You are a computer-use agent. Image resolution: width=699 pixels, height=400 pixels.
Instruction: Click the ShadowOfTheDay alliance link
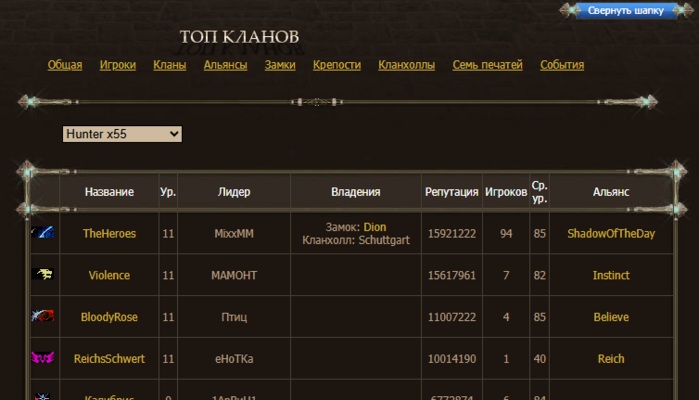click(611, 233)
